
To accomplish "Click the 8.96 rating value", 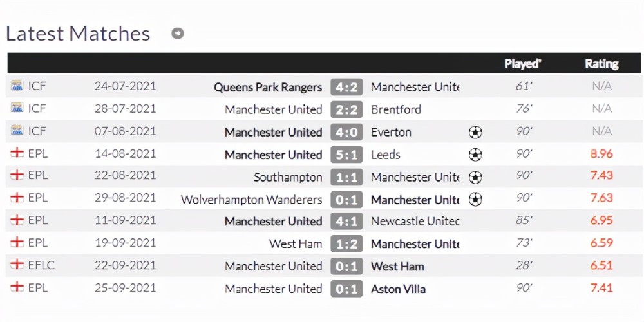I will 601,154.
